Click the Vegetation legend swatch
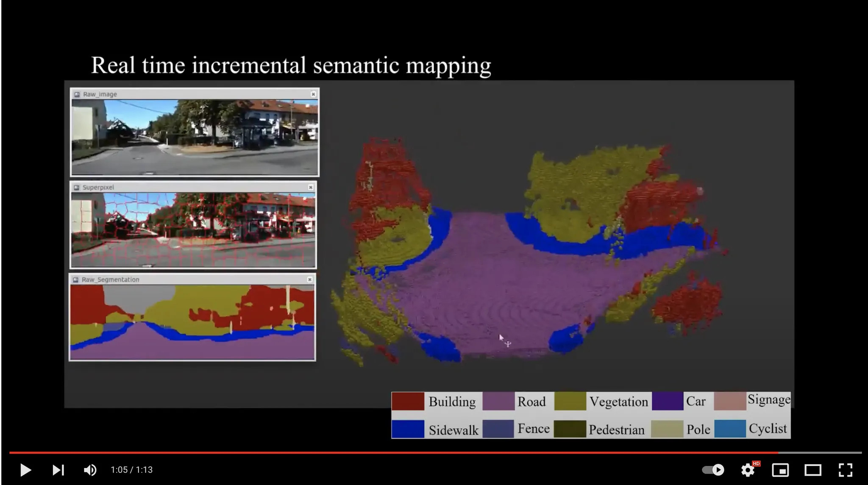 coord(570,401)
